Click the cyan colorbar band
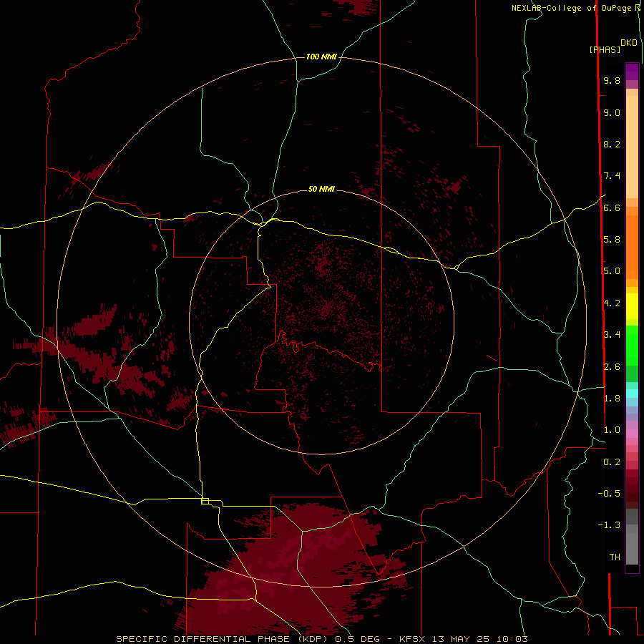Screen dimensions: 644x644 click(x=632, y=394)
